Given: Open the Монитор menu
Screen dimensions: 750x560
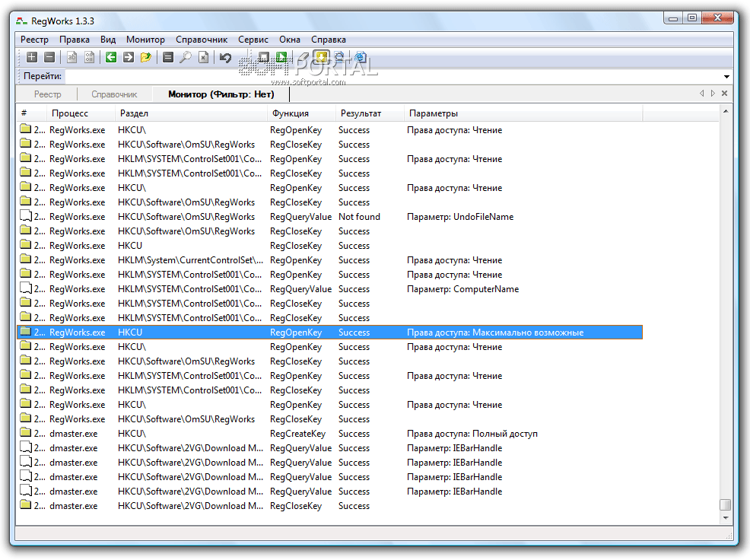Looking at the screenshot, I should pyautogui.click(x=145, y=40).
